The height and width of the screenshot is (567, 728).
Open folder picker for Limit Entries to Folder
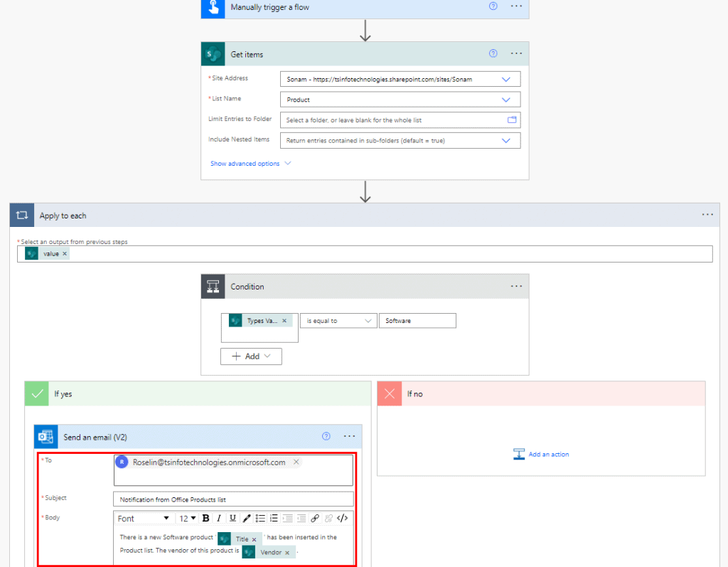pos(512,120)
